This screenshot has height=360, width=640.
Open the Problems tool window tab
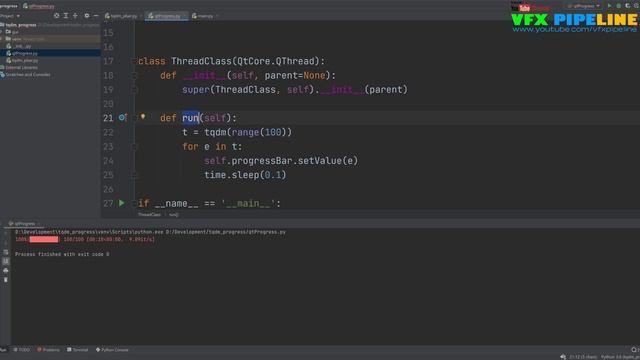pyautogui.click(x=48, y=350)
